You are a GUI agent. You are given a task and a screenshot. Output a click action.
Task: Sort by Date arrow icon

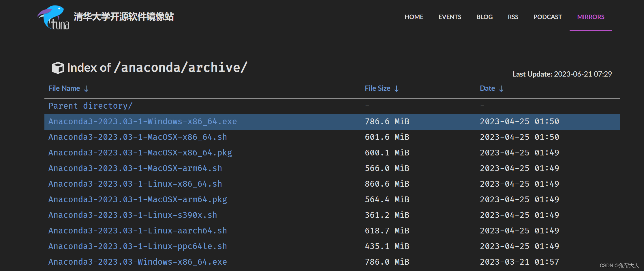tap(501, 89)
